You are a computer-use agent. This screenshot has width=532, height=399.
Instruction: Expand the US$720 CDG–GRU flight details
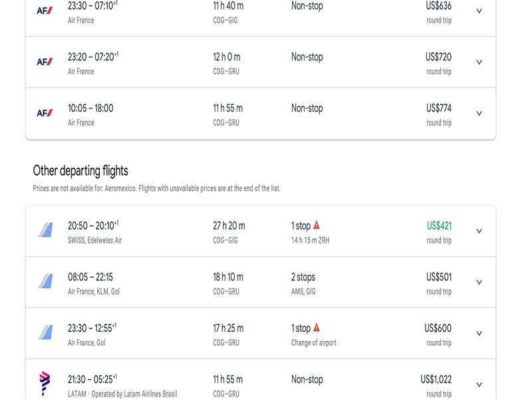[479, 62]
